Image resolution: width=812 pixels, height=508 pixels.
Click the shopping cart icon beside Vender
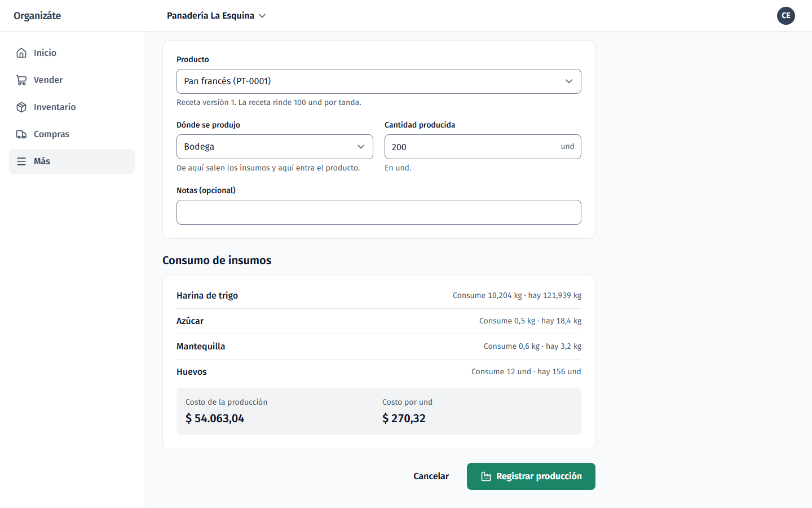coord(21,80)
